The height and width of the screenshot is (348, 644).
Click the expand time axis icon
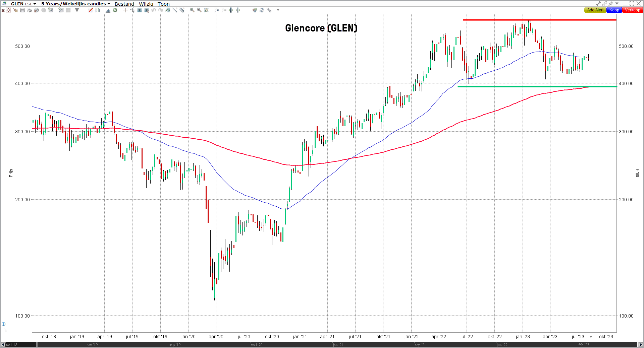(231, 10)
